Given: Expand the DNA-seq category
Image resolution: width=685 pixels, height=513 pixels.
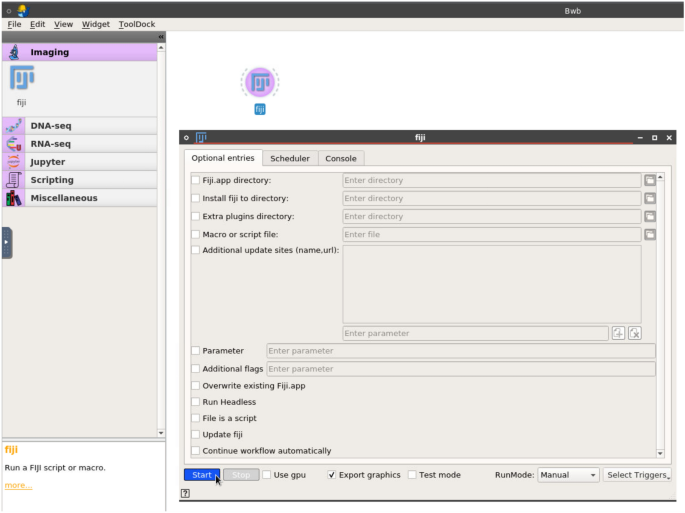Looking at the screenshot, I should [x=50, y=126].
